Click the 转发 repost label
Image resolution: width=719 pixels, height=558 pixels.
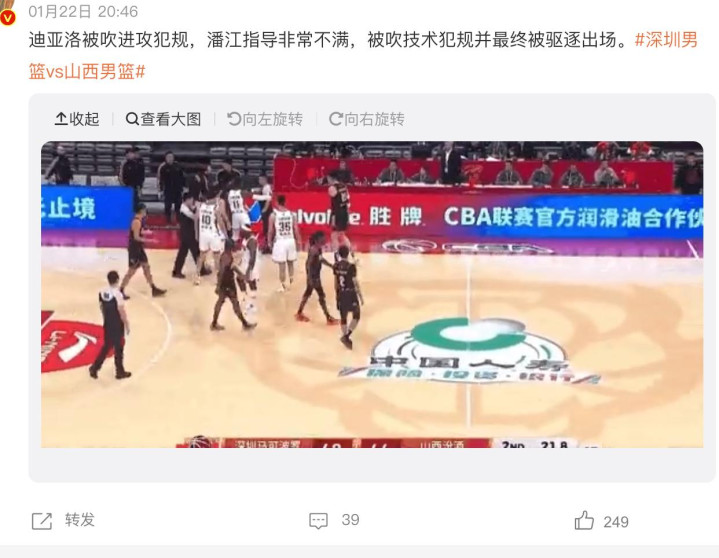click(80, 520)
